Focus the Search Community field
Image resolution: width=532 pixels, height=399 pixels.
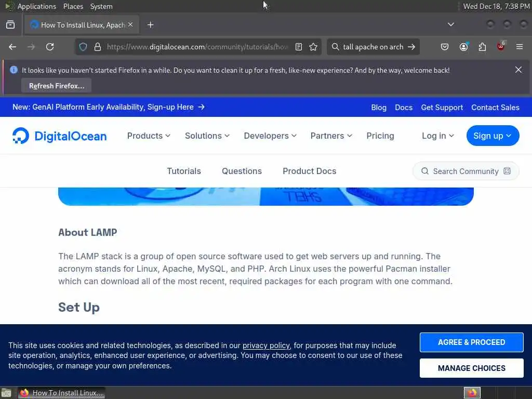[466, 171]
